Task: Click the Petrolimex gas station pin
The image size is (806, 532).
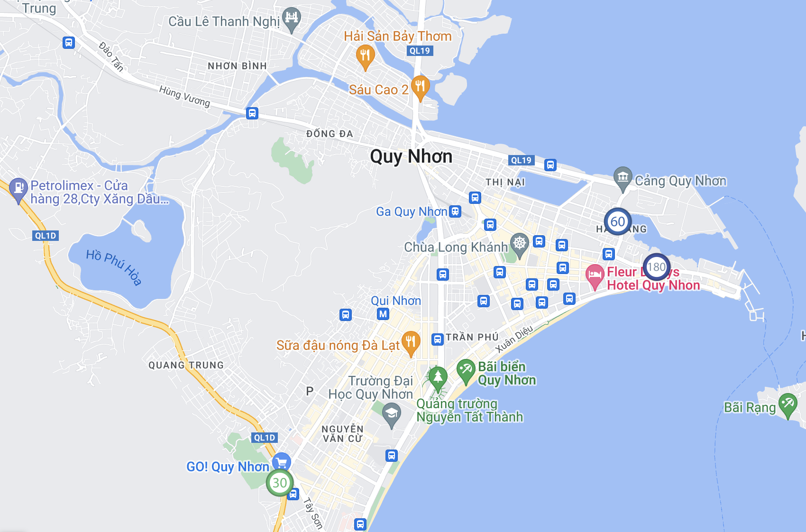Action: pos(18,191)
